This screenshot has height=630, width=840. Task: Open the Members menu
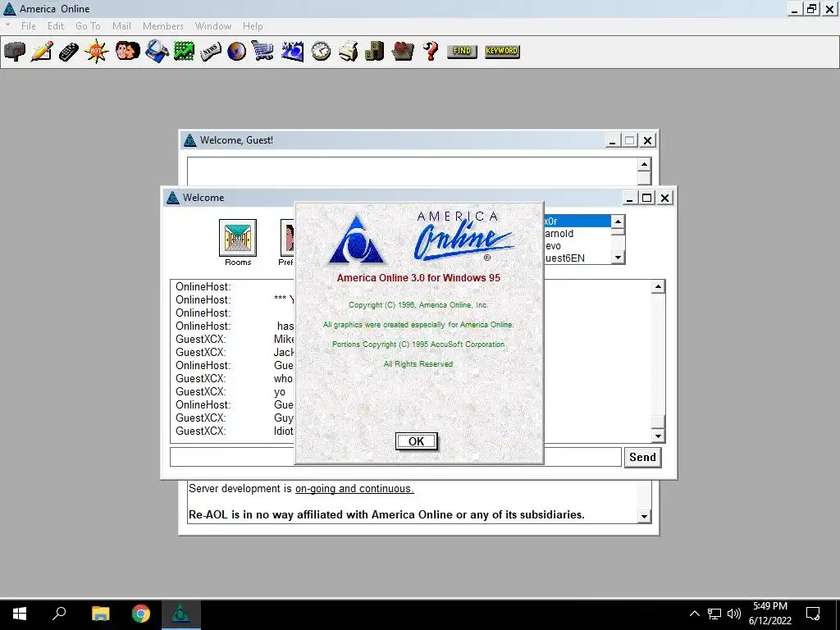(163, 26)
